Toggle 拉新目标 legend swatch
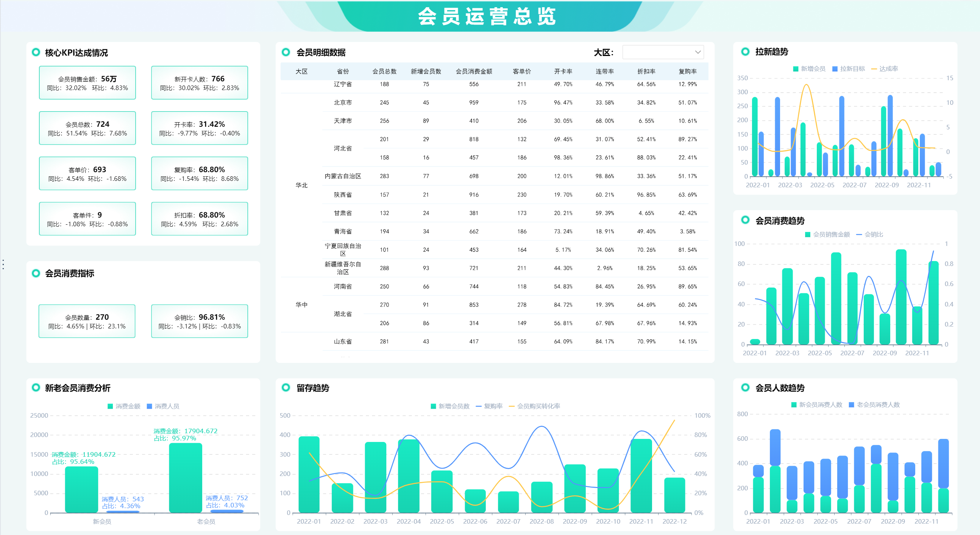The image size is (980, 535). 835,69
